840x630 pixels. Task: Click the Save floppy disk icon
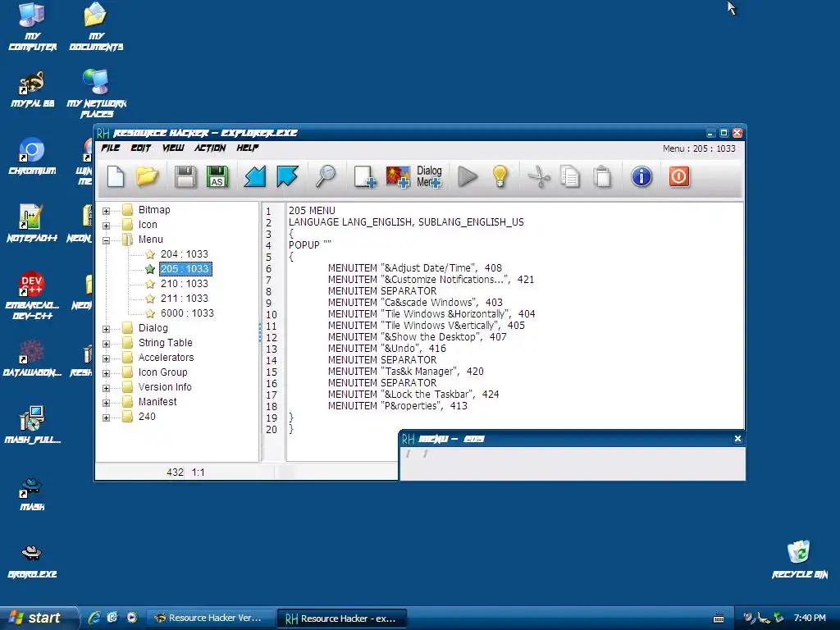coord(185,177)
